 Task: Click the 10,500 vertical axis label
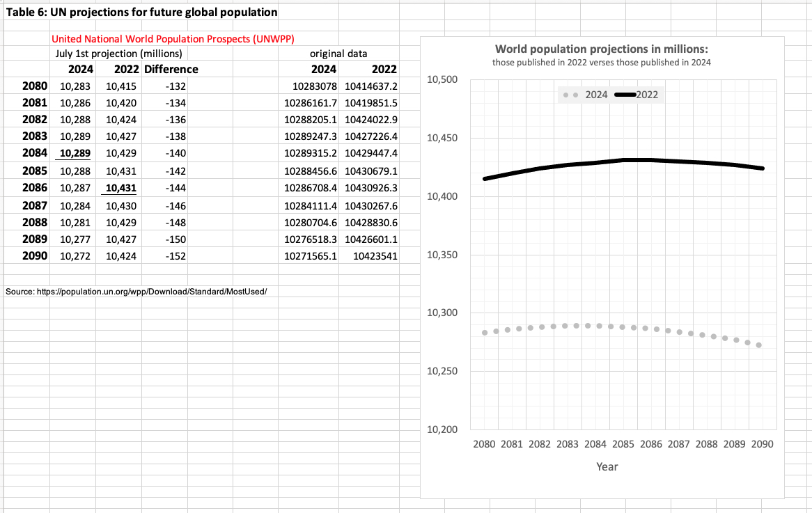tap(441, 80)
